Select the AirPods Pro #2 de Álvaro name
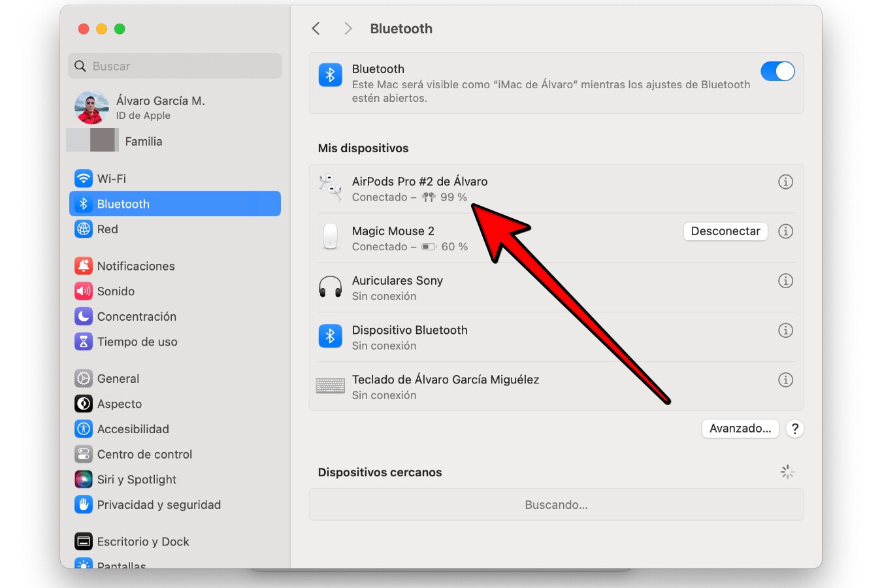 pyautogui.click(x=420, y=182)
